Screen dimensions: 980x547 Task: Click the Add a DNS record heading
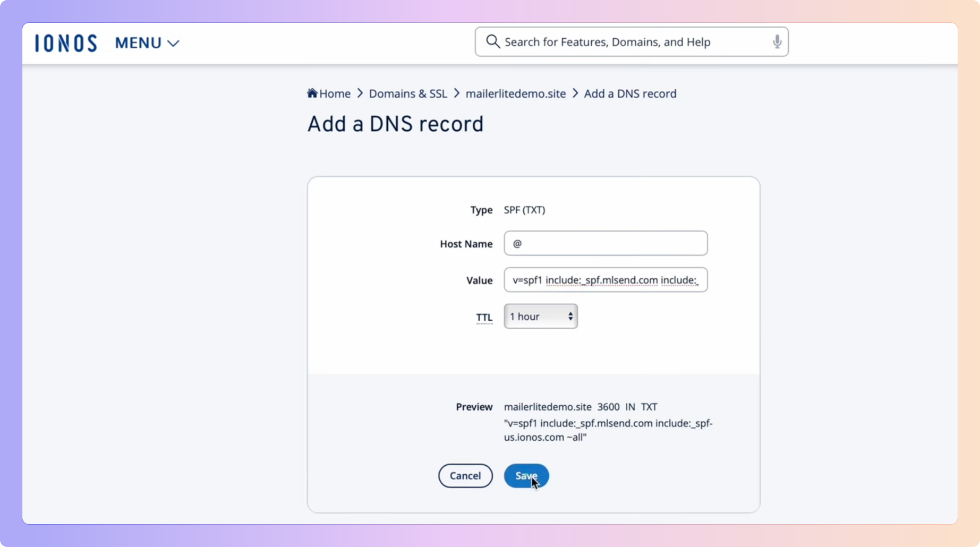click(396, 124)
